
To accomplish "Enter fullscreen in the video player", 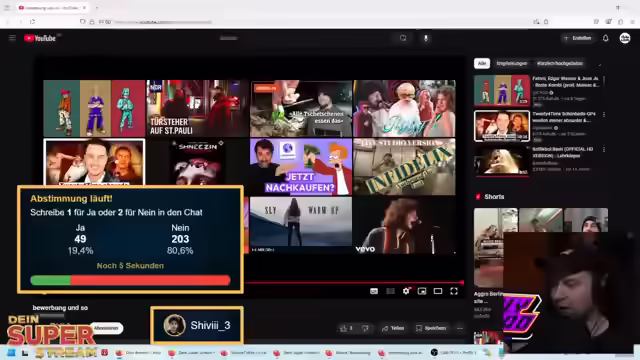I will (x=454, y=291).
